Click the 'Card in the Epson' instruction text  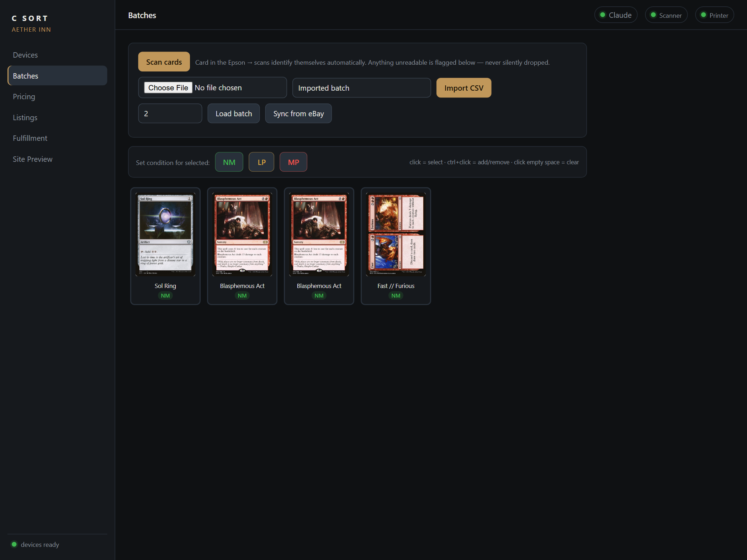pos(372,62)
